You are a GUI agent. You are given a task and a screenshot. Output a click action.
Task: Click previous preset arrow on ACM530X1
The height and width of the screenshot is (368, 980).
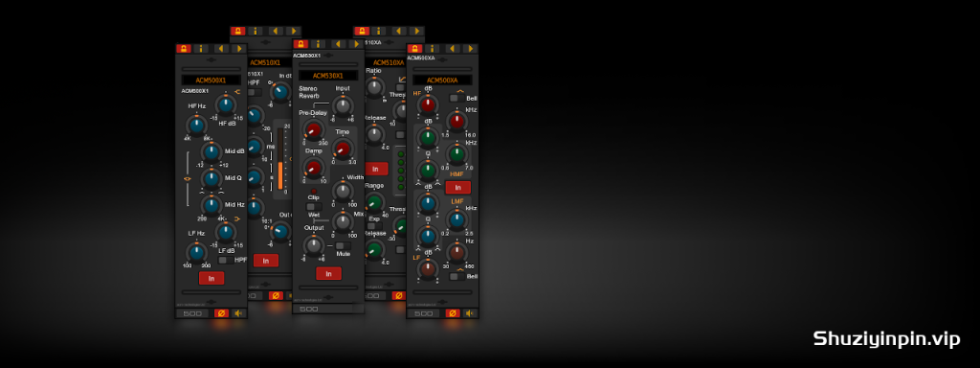click(338, 44)
